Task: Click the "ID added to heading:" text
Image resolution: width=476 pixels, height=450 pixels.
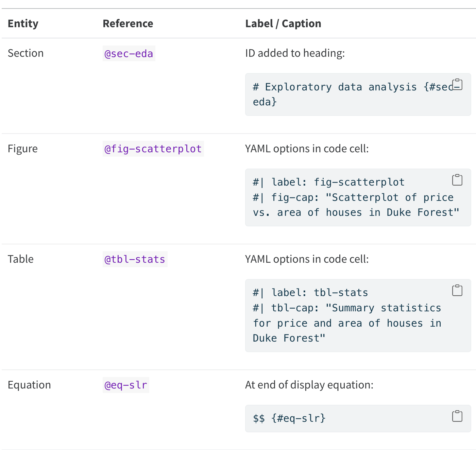Action: 295,53
